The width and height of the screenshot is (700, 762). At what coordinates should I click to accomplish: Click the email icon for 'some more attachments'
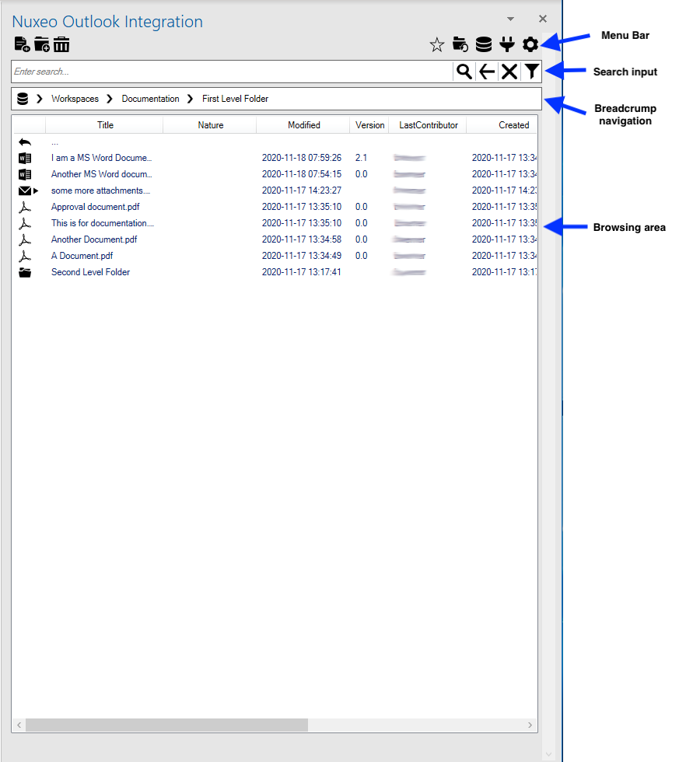[x=25, y=190]
